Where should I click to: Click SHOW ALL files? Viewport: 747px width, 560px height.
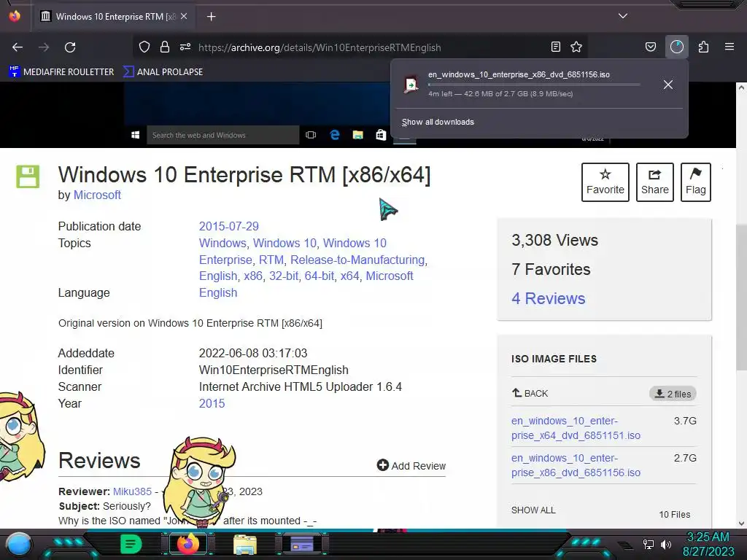click(x=533, y=510)
